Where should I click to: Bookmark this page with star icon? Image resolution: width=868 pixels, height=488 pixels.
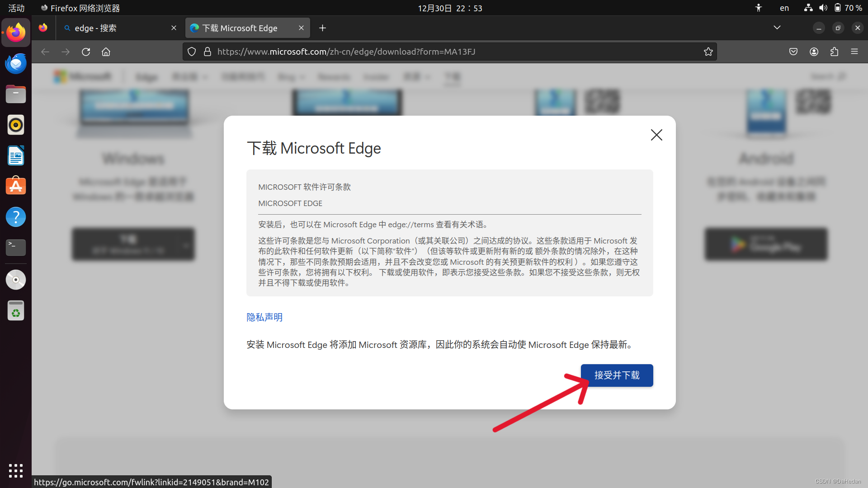708,52
